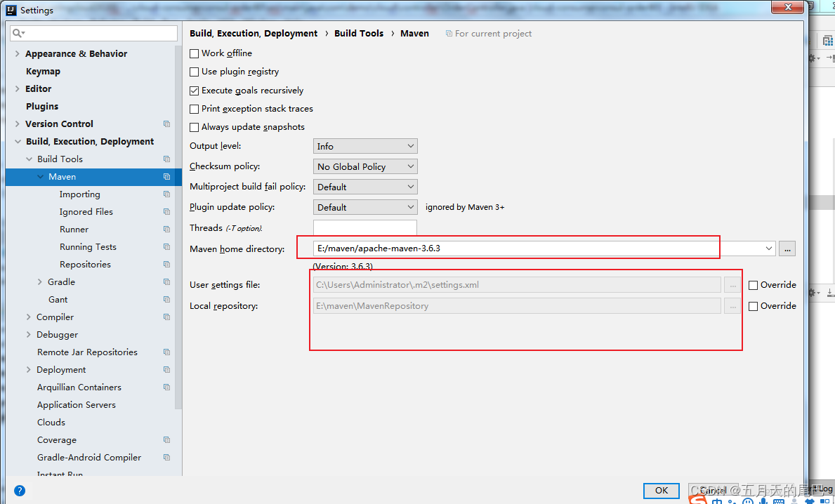Open the Gant settings page
The height and width of the screenshot is (504, 835).
(x=58, y=300)
